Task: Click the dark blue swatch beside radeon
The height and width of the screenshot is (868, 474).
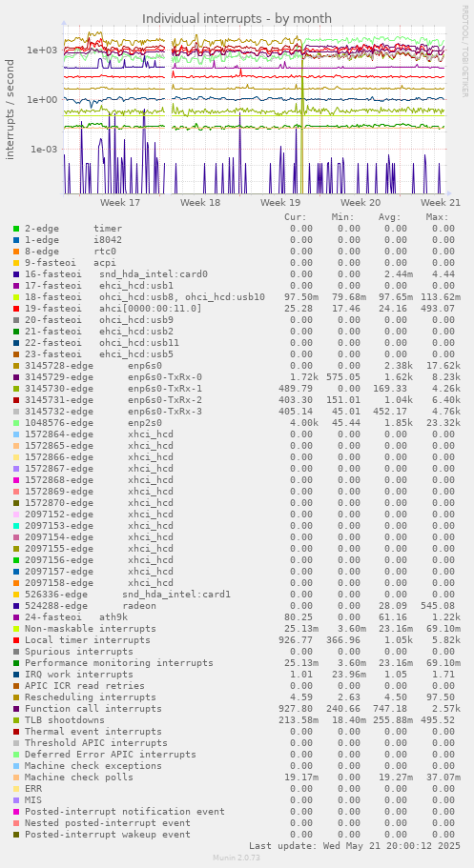Action: (16, 606)
